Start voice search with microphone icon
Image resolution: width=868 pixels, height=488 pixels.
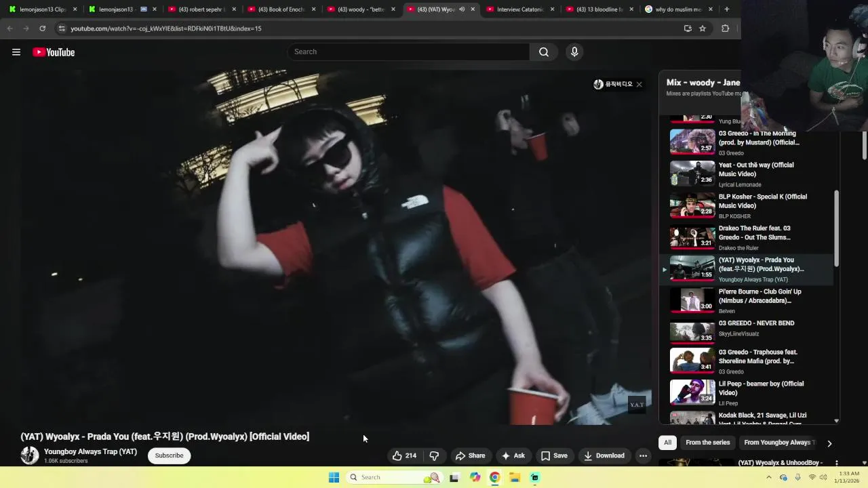coord(574,52)
